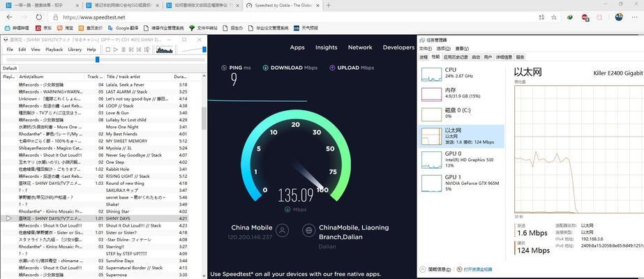This screenshot has height=279, width=644.
Task: Click the server globe icon beside ChinaMobile Liaoning
Action: 308,230
